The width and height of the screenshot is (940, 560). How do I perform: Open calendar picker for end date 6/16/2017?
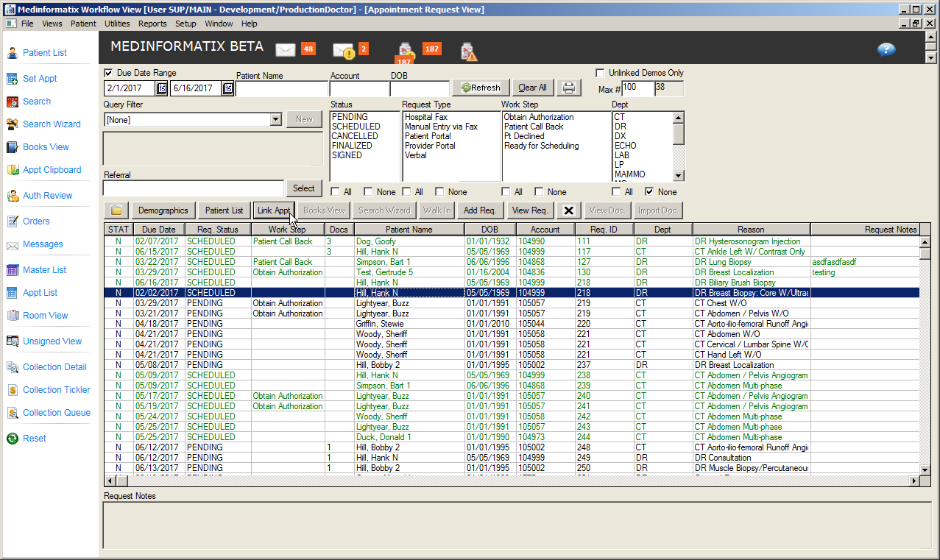point(227,88)
